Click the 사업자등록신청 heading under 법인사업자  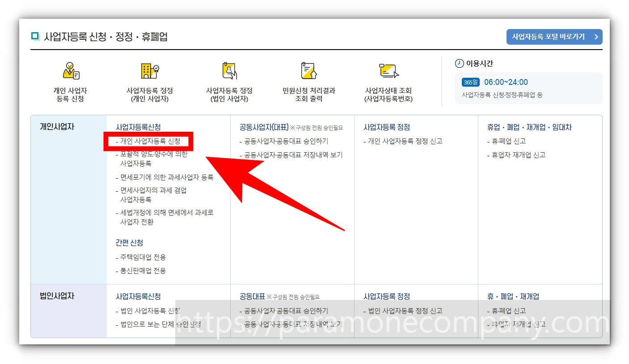pyautogui.click(x=138, y=297)
